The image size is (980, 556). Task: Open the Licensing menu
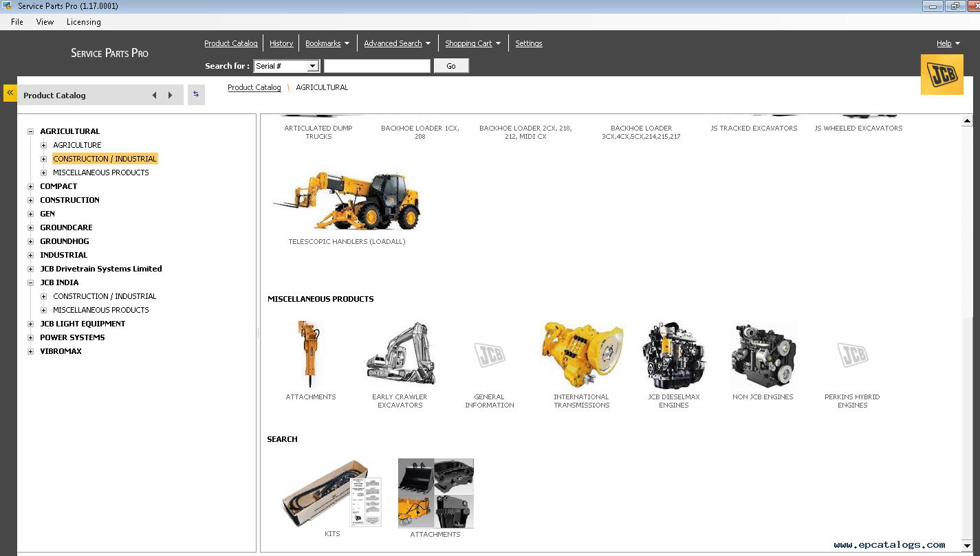(84, 22)
